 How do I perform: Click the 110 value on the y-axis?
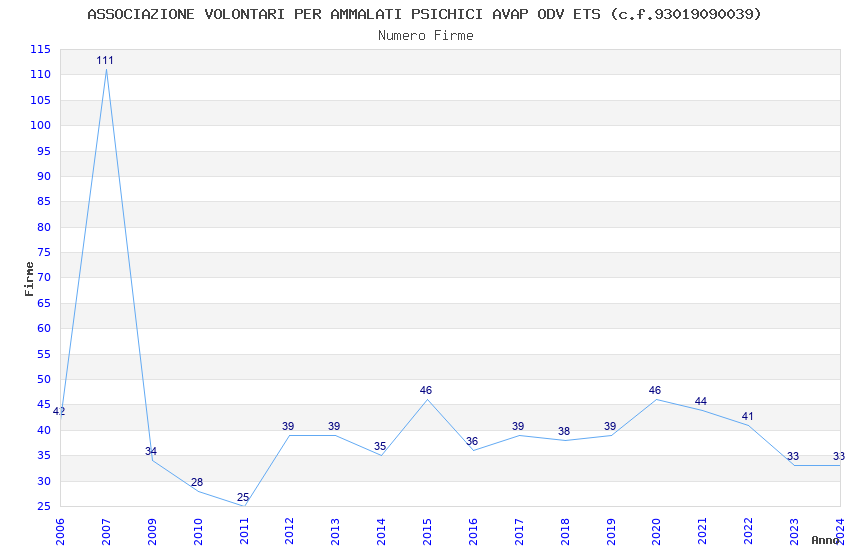40,74
